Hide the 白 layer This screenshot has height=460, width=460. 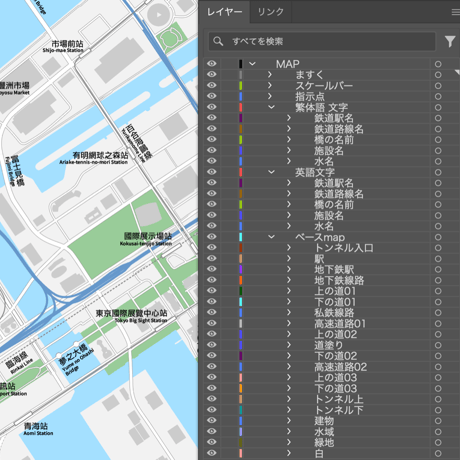click(211, 453)
